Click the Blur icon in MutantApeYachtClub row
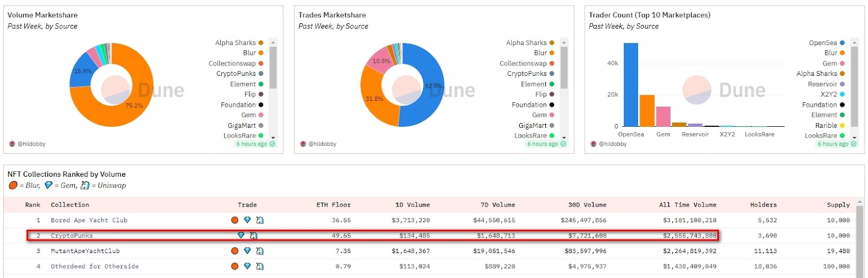The image size is (868, 278). tap(234, 251)
